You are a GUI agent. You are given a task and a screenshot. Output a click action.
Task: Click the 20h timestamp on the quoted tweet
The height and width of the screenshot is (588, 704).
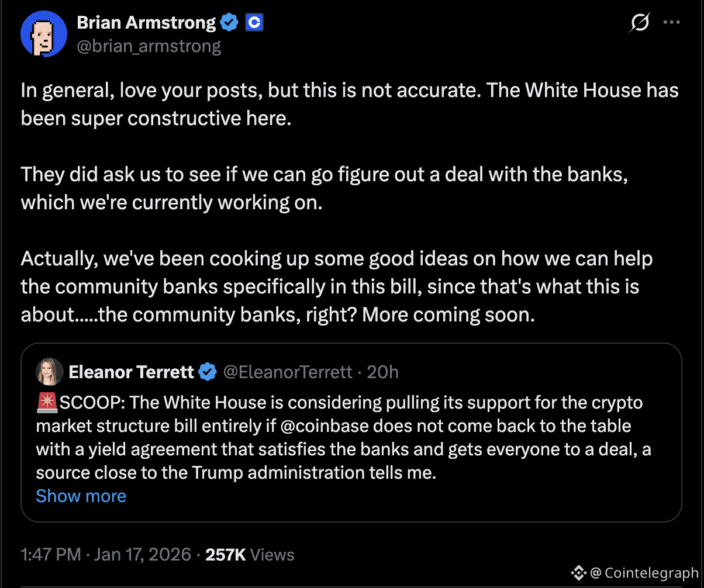383,372
